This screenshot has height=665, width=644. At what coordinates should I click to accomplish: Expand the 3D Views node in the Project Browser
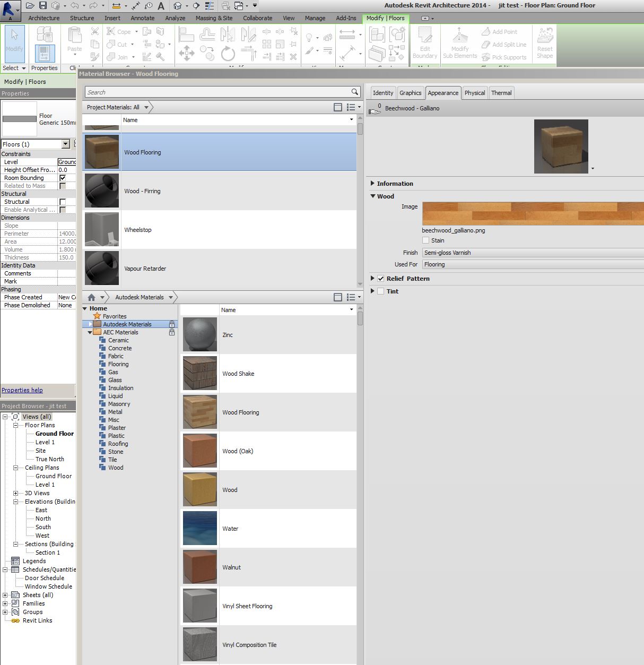coord(15,493)
